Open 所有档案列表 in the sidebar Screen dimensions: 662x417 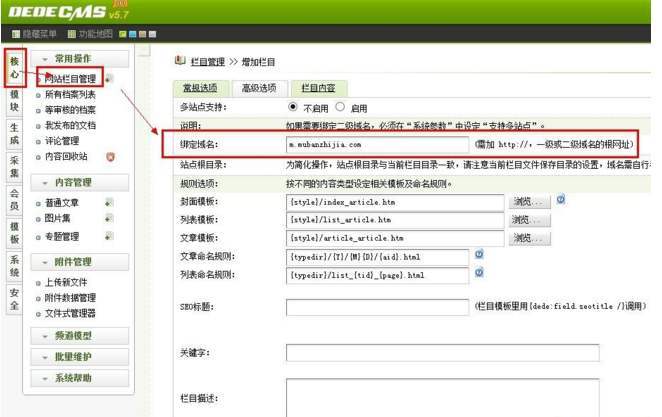70,94
